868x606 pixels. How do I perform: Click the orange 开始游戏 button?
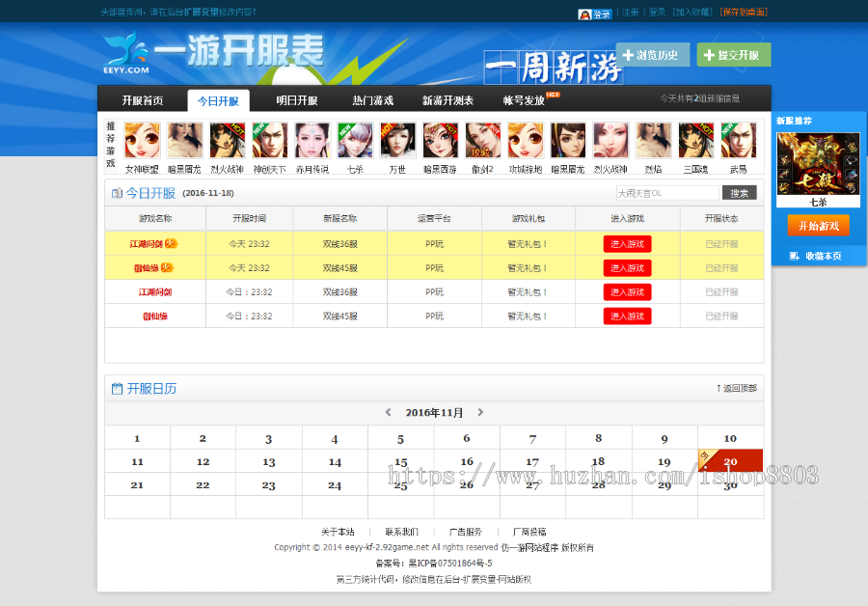(x=818, y=226)
